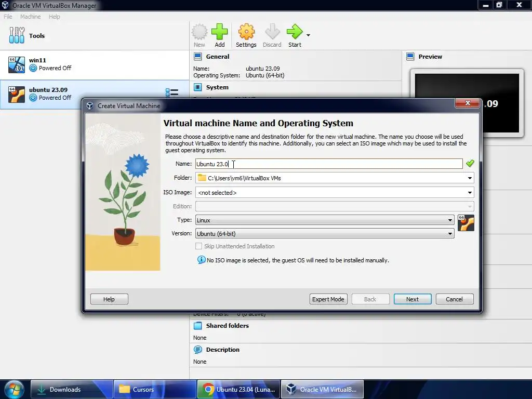The height and width of the screenshot is (399, 532).
Task: Close the Create Virtual Machine dialog
Action: point(468,103)
